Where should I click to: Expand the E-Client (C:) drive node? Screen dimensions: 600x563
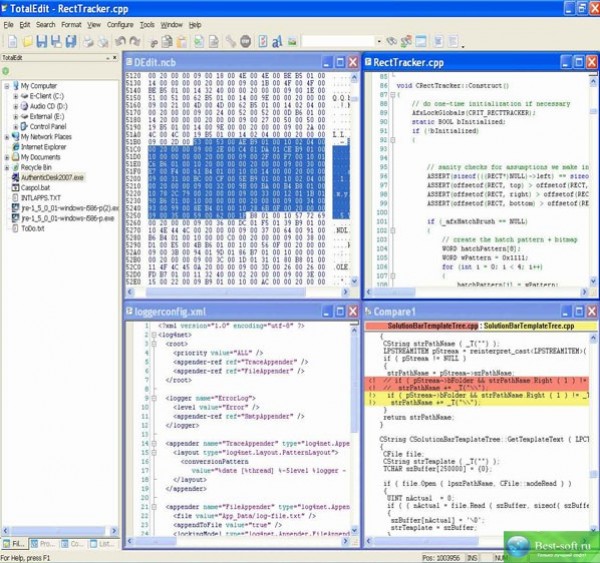click(15, 96)
